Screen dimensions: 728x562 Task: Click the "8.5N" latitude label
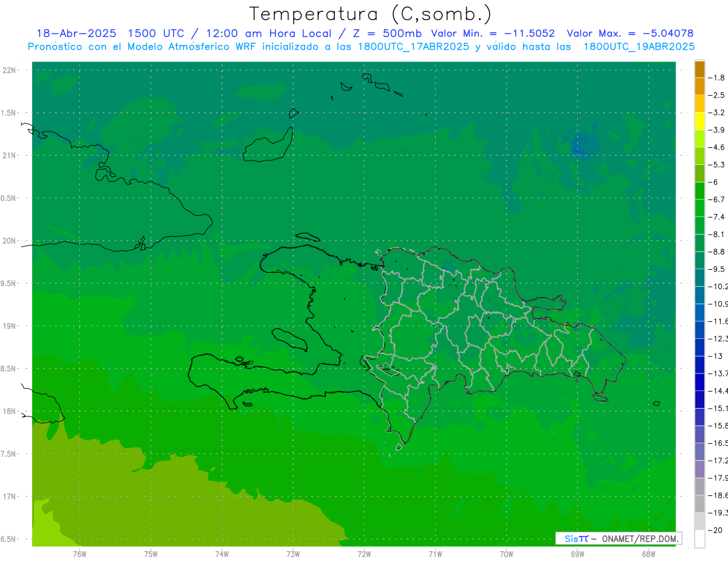point(9,369)
